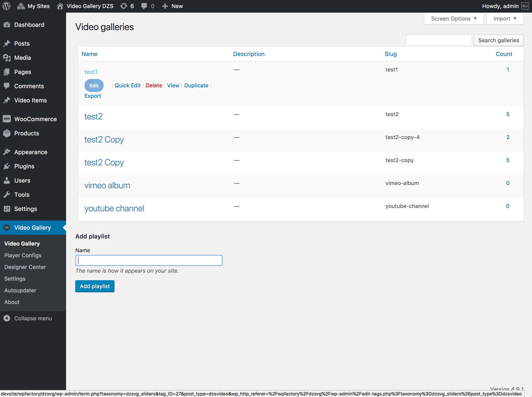This screenshot has width=532, height=397.
Task: Open the Import dropdown
Action: coord(505,19)
